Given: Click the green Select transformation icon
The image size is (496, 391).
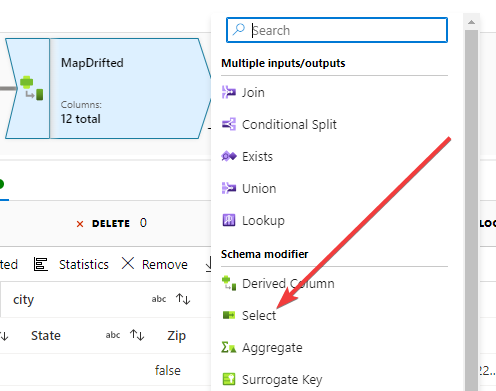Looking at the screenshot, I should (229, 315).
